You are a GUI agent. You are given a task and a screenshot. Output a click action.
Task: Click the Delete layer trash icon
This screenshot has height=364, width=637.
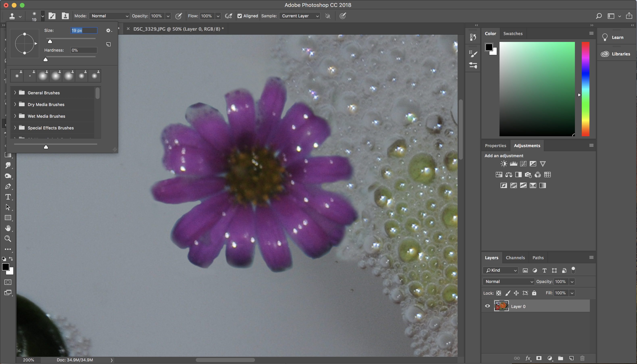tap(582, 358)
